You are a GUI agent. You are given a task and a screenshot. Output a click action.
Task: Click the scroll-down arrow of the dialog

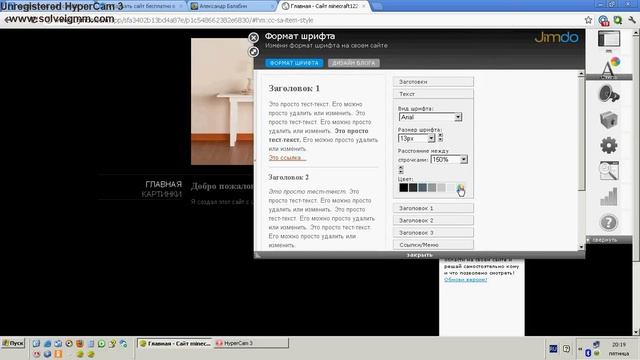coord(581,247)
